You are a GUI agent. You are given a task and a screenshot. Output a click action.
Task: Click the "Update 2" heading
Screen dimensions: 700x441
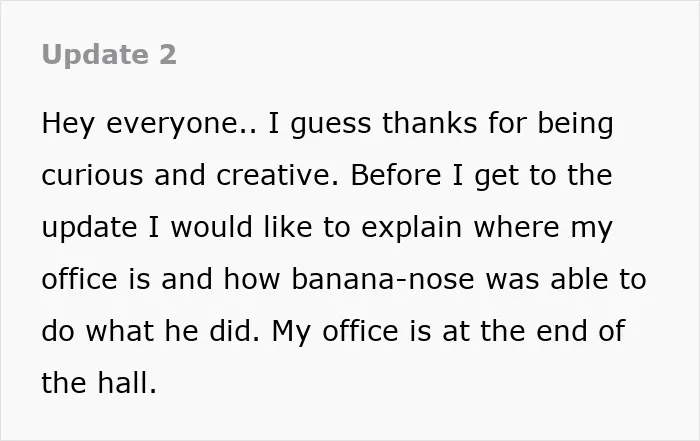(109, 55)
